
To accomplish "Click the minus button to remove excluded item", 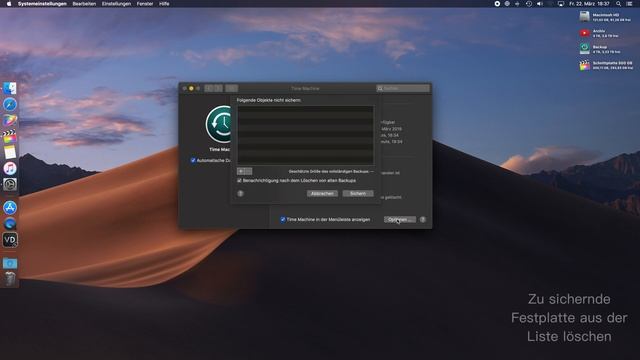I will [248, 171].
